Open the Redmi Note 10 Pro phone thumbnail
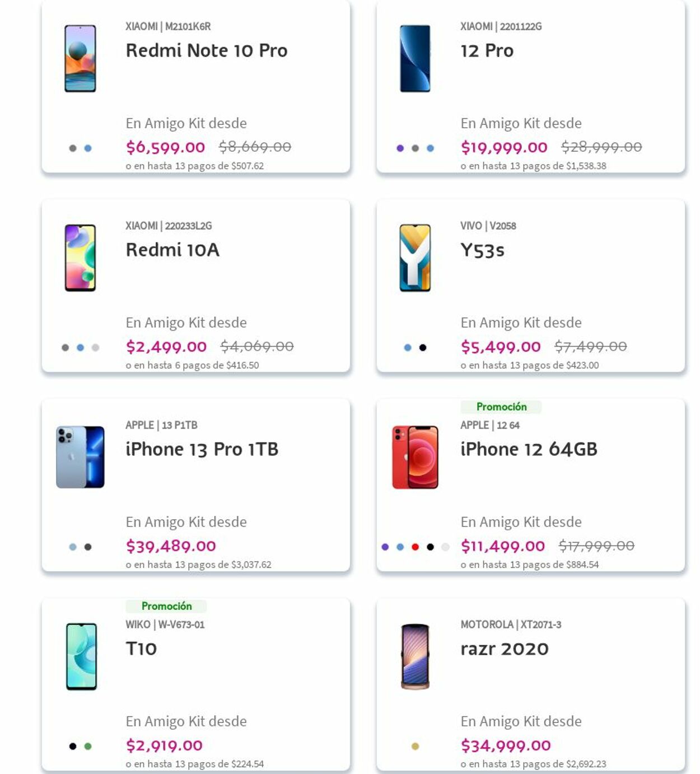This screenshot has width=700, height=774. 80,59
